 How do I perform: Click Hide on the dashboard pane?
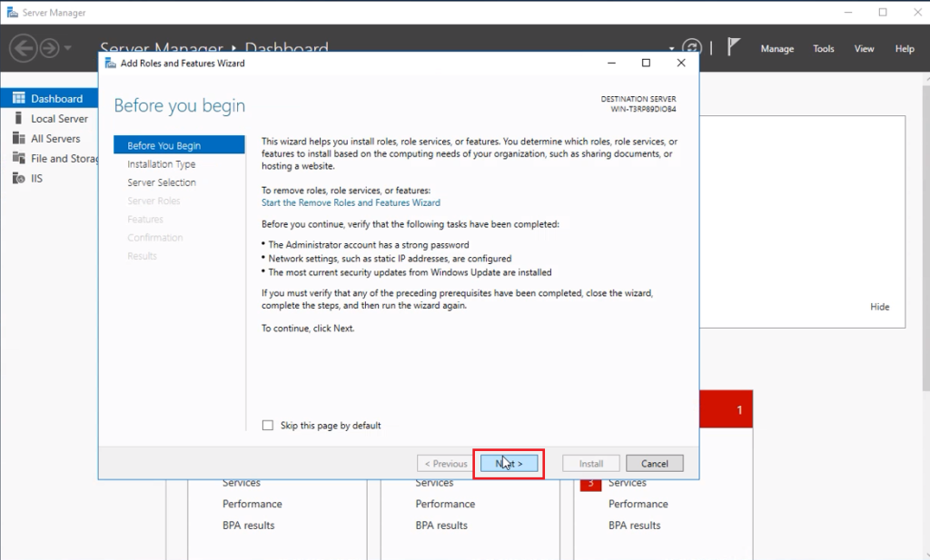coord(879,307)
